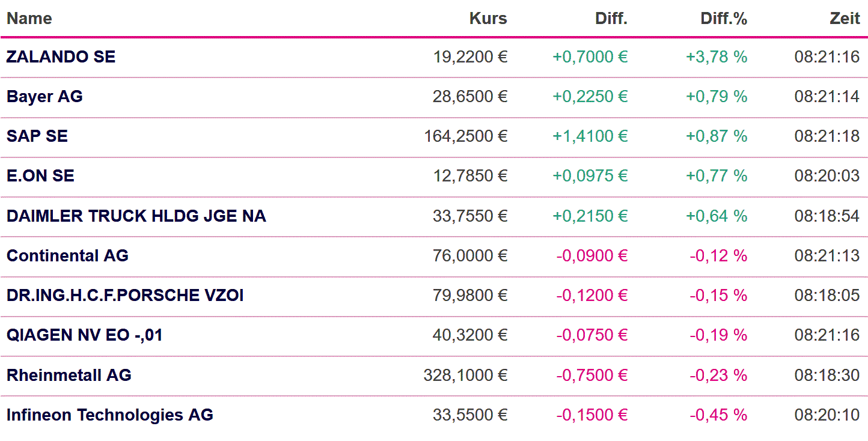Viewport: 868px width, 441px height.
Task: Open the ZALANDO SE stock link
Action: click(x=61, y=57)
